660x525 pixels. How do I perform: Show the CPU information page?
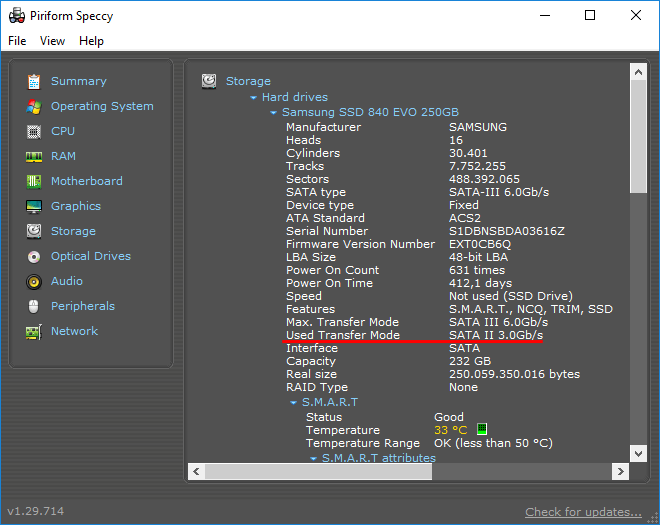[63, 131]
